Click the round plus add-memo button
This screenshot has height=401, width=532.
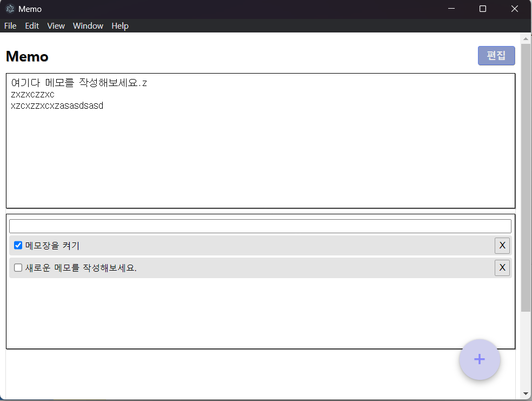point(480,359)
